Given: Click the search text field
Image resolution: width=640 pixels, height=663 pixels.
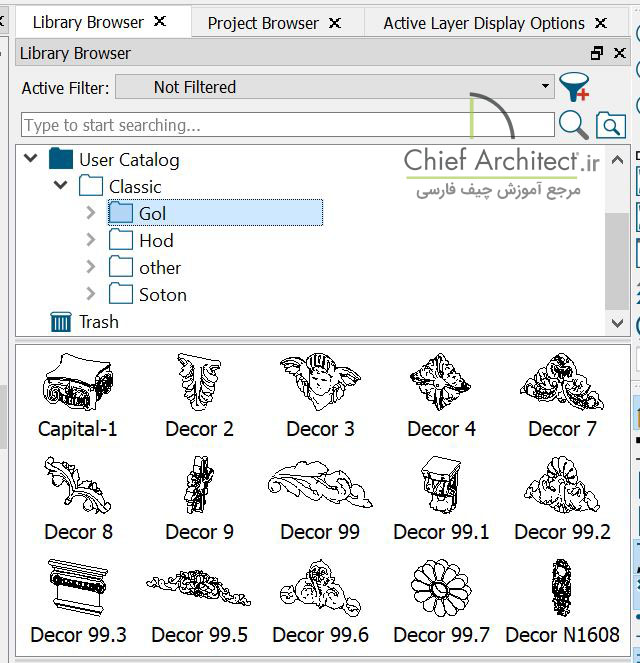Looking at the screenshot, I should coord(287,125).
